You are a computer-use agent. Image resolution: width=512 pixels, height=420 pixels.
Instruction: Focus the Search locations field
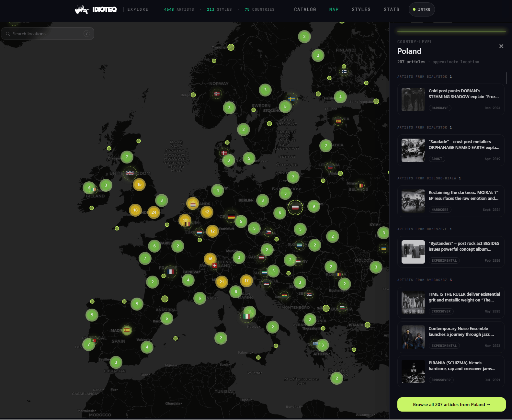click(48, 34)
